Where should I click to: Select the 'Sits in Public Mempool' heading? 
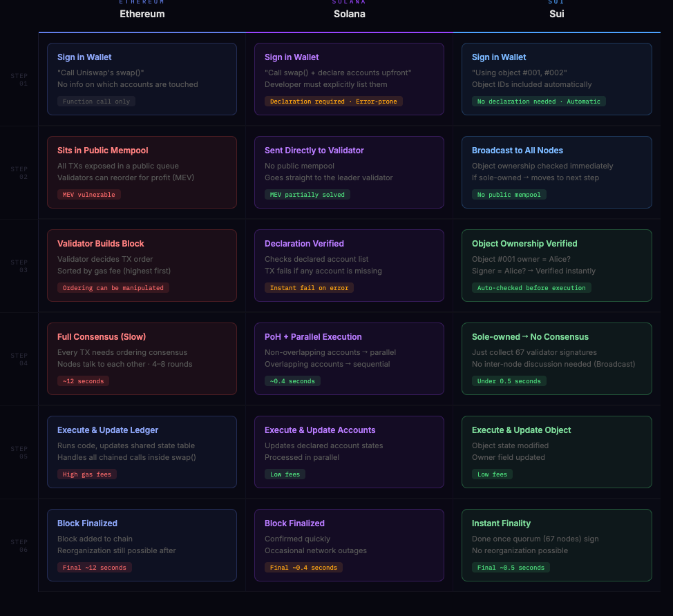tap(102, 150)
